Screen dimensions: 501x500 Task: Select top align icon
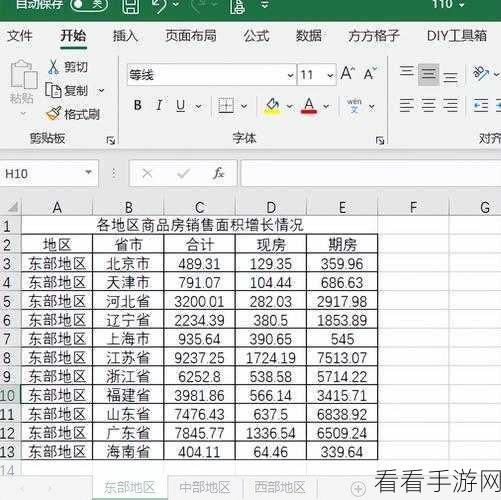click(407, 72)
